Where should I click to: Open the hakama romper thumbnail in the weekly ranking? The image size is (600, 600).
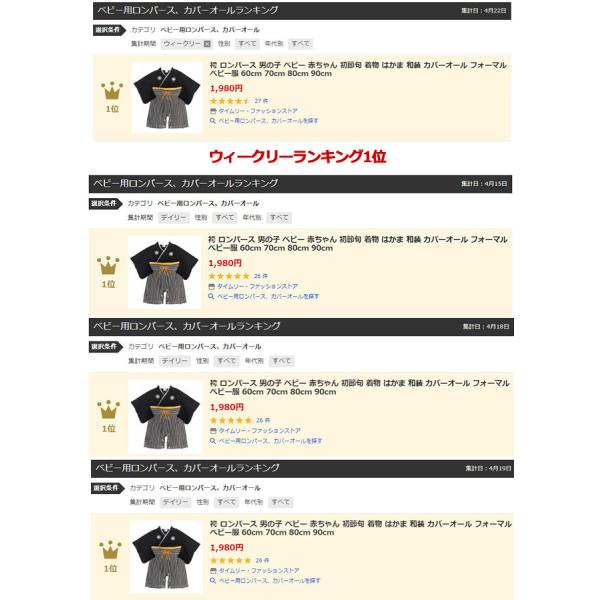[x=167, y=98]
